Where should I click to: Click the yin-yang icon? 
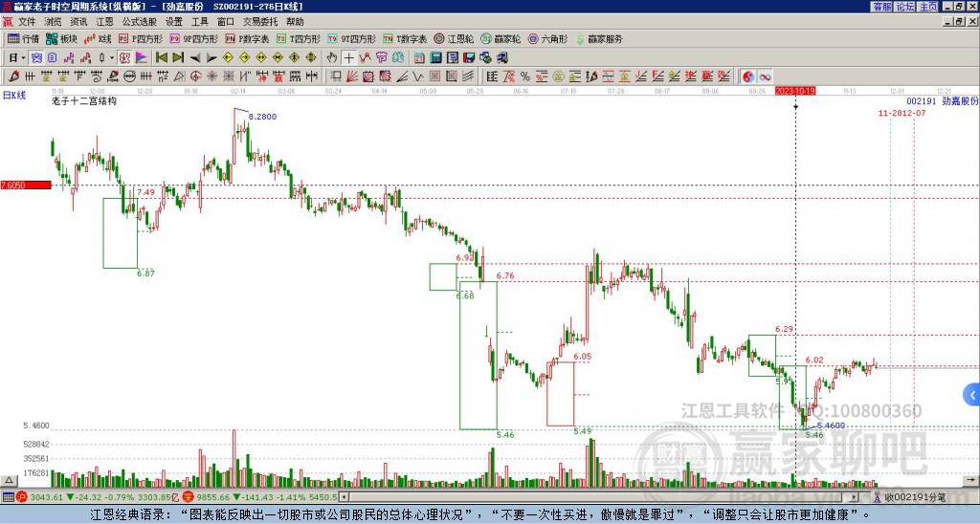(x=748, y=76)
